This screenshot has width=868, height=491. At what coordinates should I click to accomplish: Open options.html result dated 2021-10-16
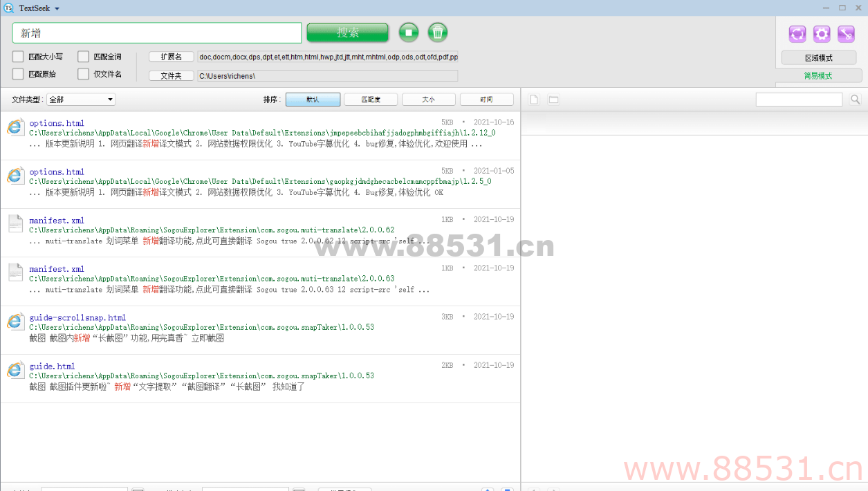pyautogui.click(x=57, y=123)
